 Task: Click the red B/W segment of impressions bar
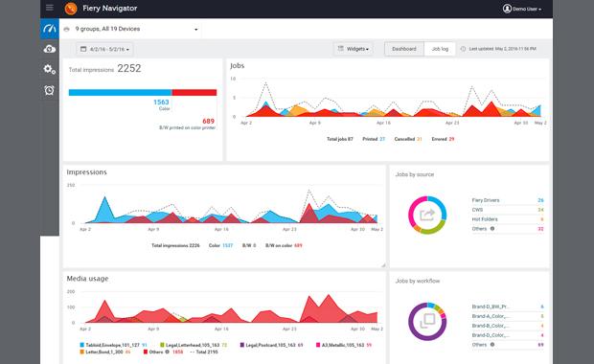tap(194, 92)
